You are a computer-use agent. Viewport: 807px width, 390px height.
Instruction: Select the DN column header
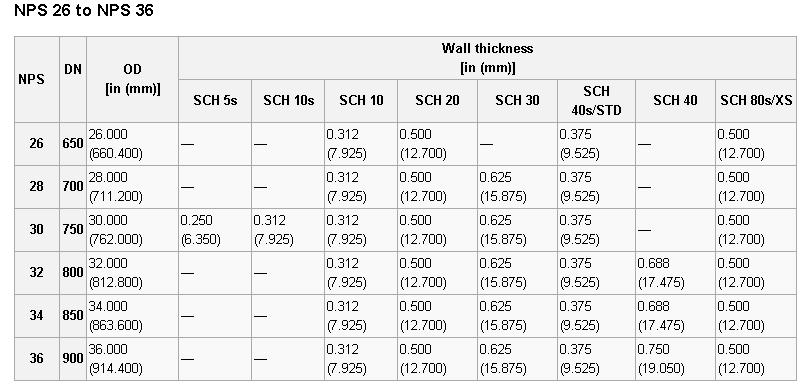pyautogui.click(x=73, y=79)
